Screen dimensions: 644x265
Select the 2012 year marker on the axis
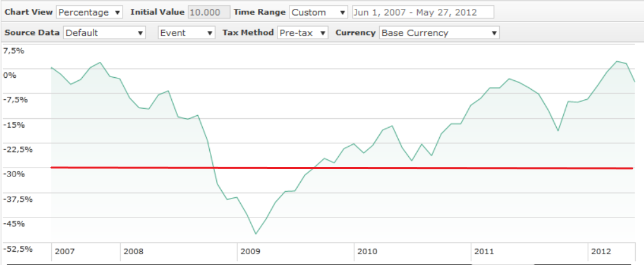(601, 252)
